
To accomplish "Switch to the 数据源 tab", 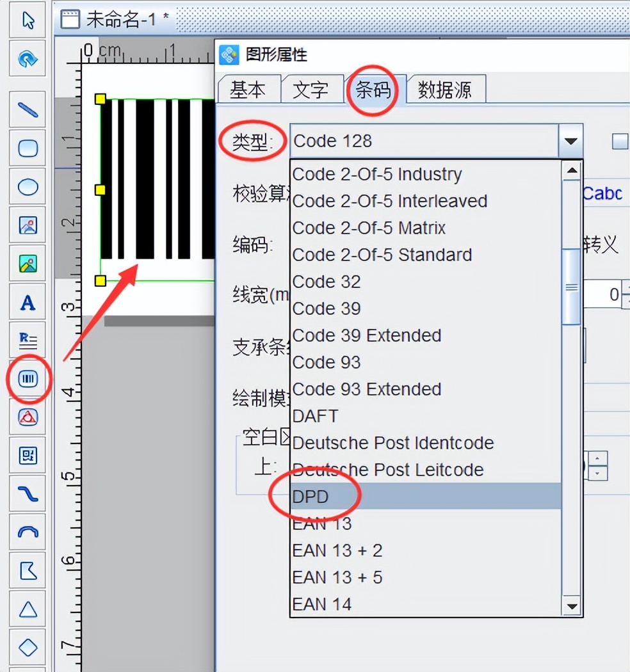I will [x=448, y=89].
